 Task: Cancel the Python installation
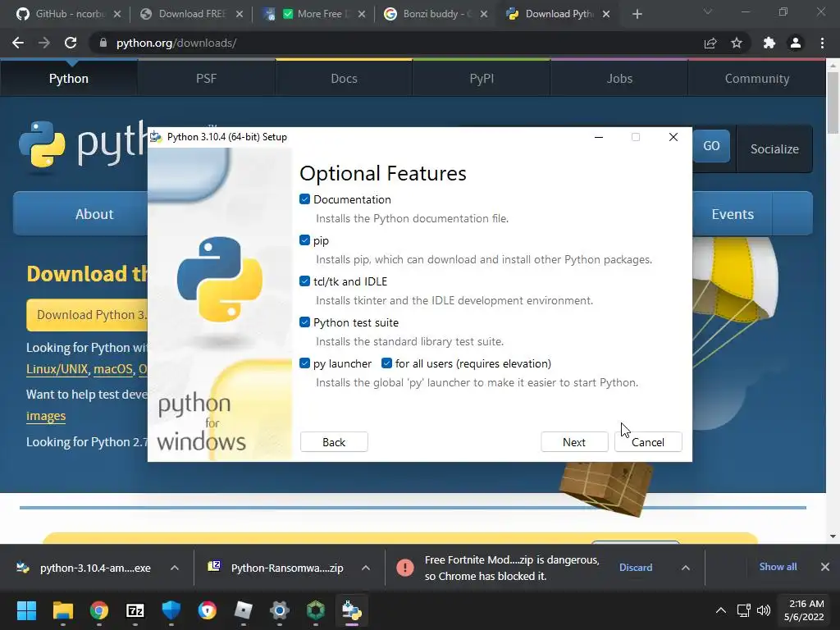[x=648, y=442]
